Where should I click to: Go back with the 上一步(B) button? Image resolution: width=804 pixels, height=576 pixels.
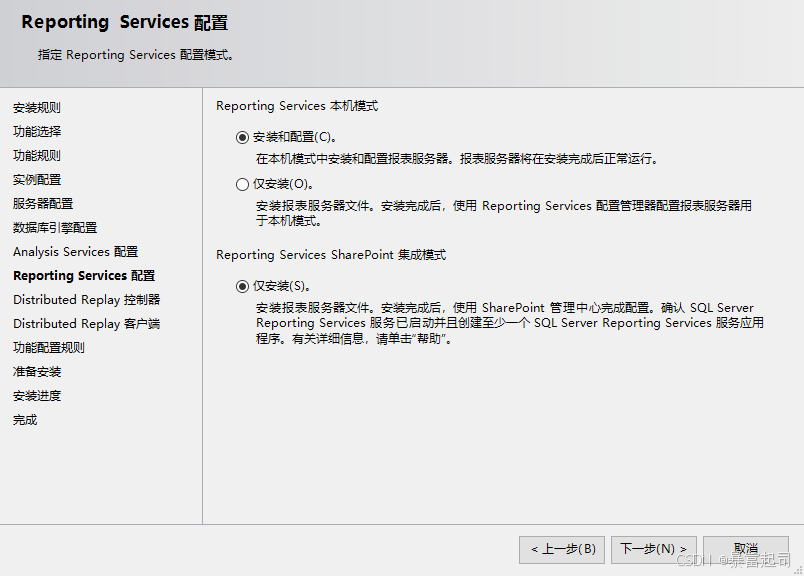coord(561,549)
